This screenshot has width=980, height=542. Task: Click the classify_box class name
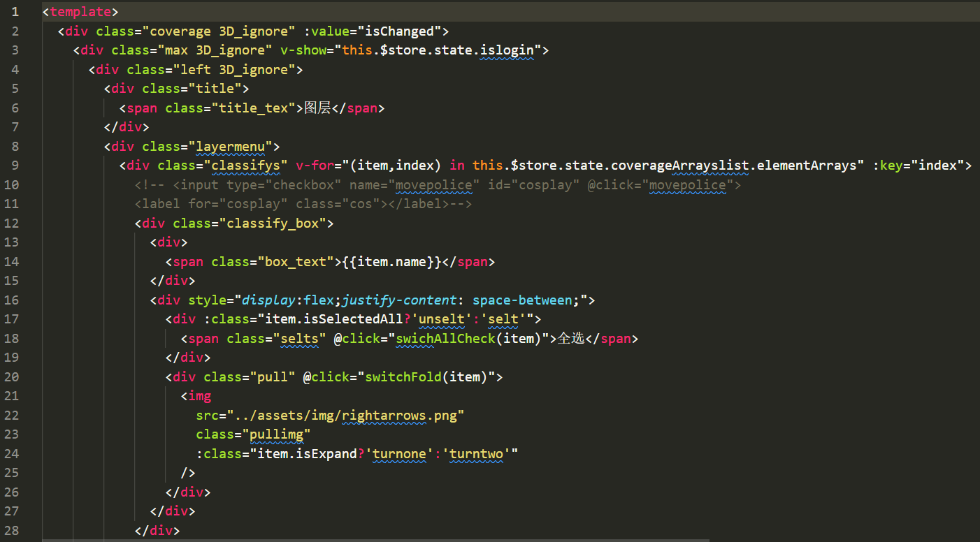pyautogui.click(x=273, y=224)
